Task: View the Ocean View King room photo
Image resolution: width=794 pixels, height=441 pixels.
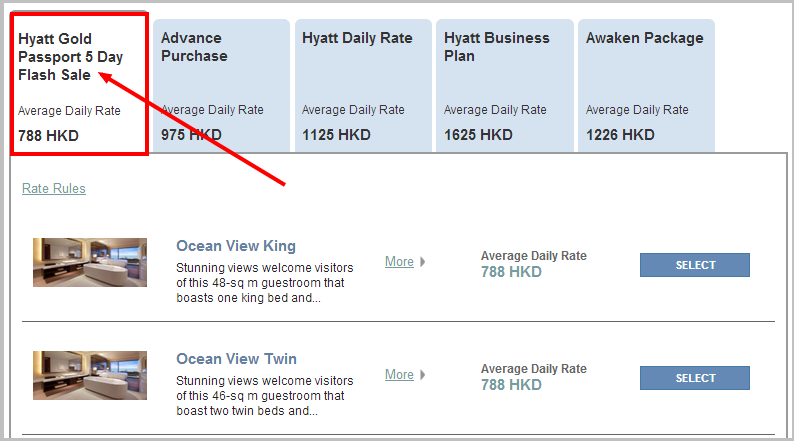Action: [x=90, y=262]
